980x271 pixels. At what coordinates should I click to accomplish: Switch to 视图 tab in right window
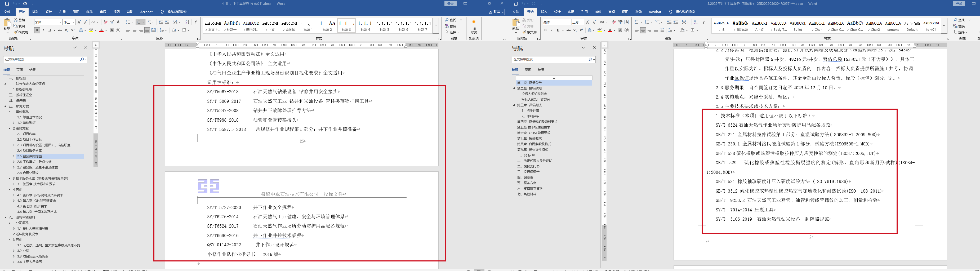point(625,12)
